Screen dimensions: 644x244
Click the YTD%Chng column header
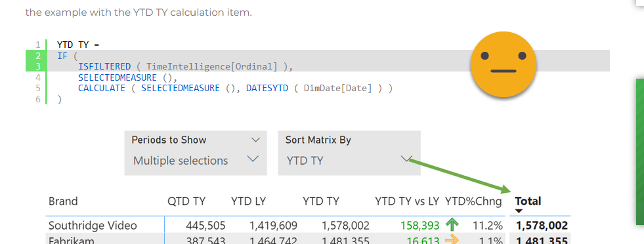[x=473, y=201]
